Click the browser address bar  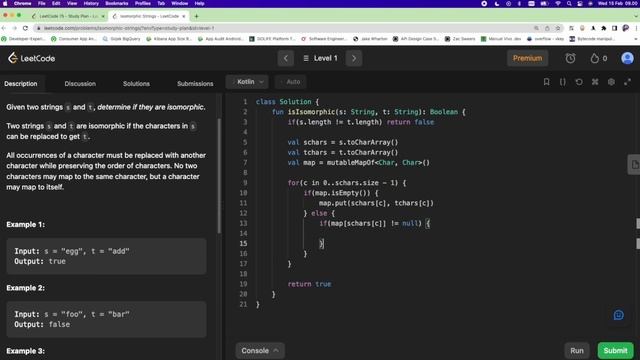coord(286,28)
